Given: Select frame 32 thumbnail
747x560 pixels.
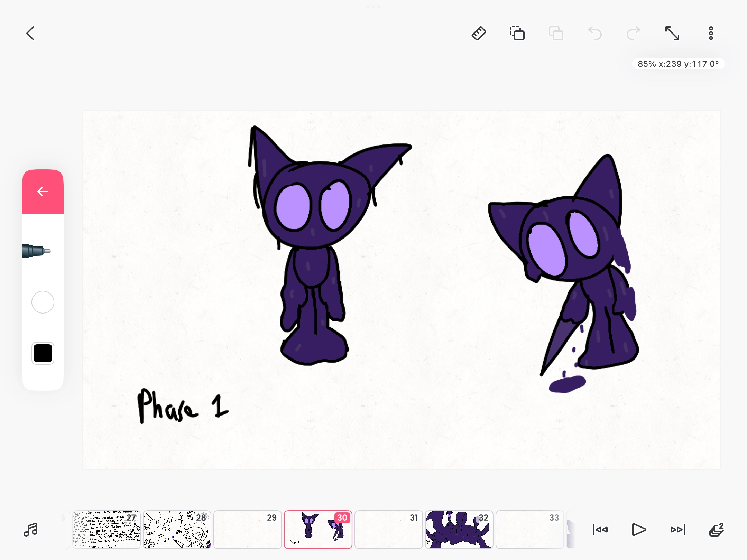Looking at the screenshot, I should coord(459,530).
